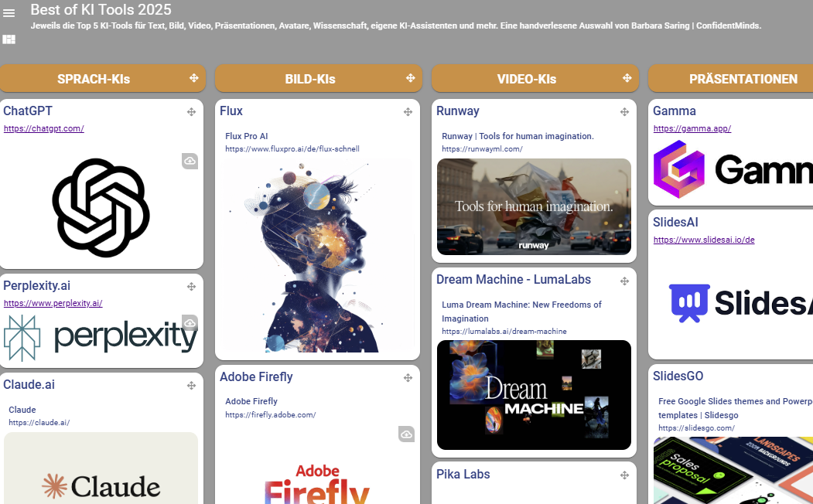Select the VIDEO-KIs column header

(x=535, y=78)
